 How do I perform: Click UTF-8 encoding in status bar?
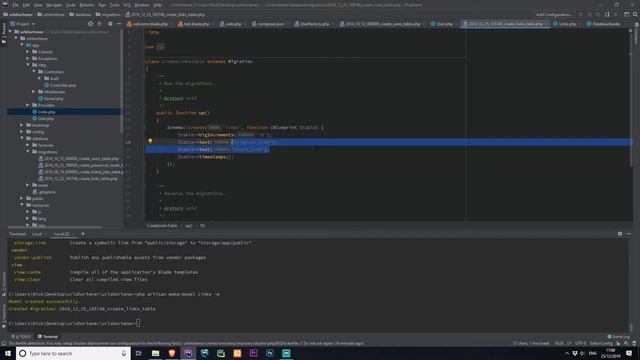(x=580, y=343)
